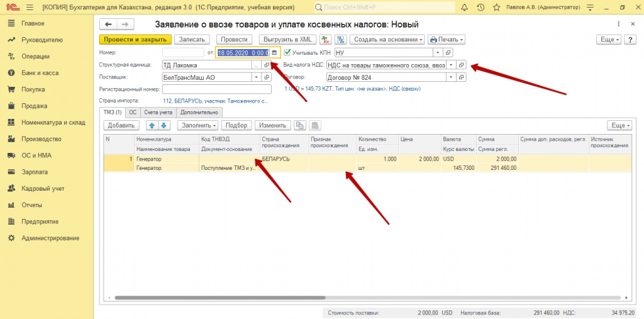Open the Дополнительно tab
The height and width of the screenshot is (319, 644).
pyautogui.click(x=199, y=112)
